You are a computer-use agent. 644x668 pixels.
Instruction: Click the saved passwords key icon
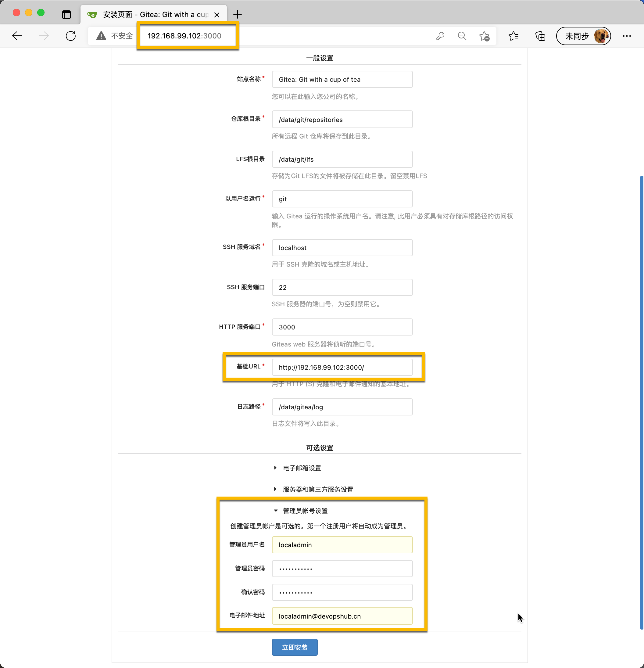pyautogui.click(x=440, y=36)
